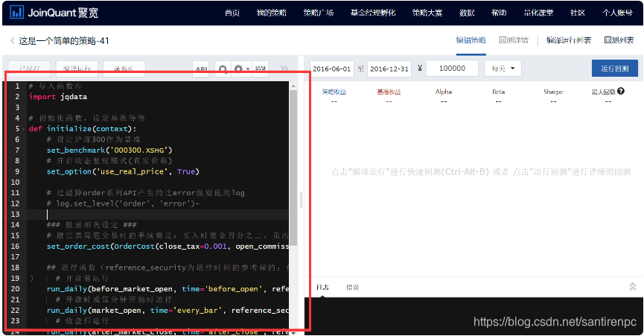Viewport: 644px width, 336px height.
Task: Click the capital amount field 100000
Action: 452,69
